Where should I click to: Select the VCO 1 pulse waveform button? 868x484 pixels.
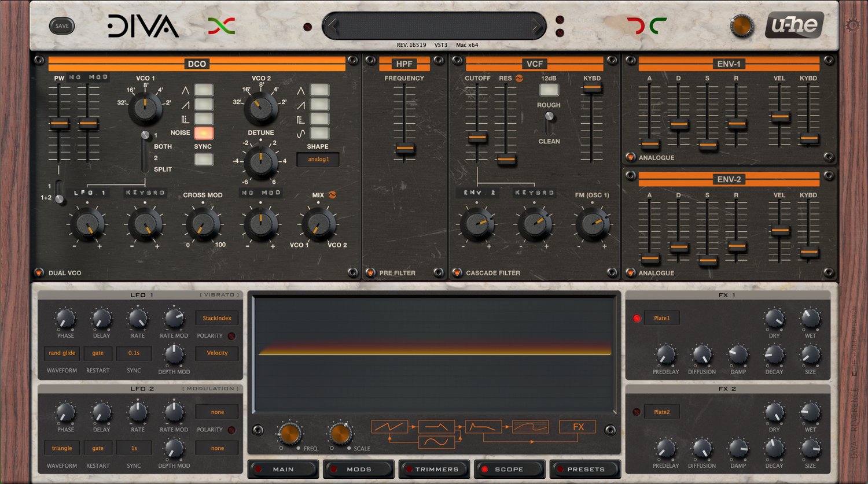pyautogui.click(x=204, y=119)
